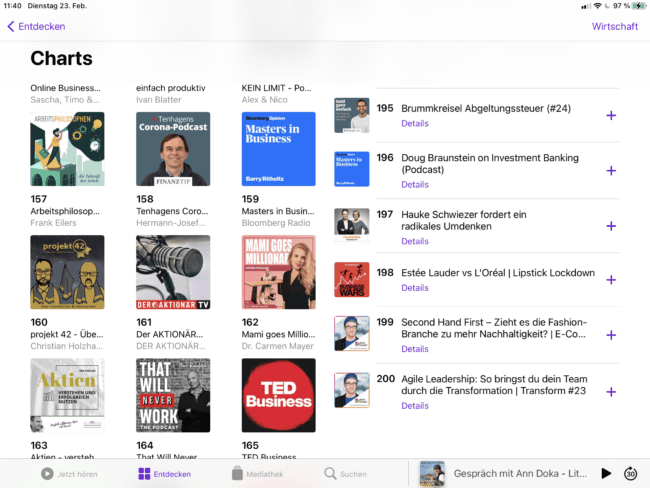Open KEIN LIMIT podcast title

(276, 88)
